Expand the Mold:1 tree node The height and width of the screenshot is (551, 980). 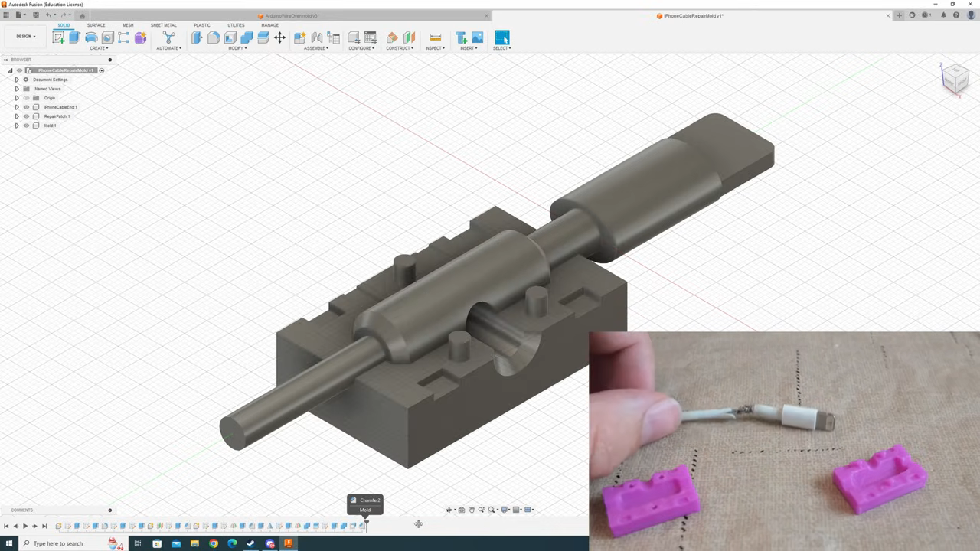pos(17,126)
